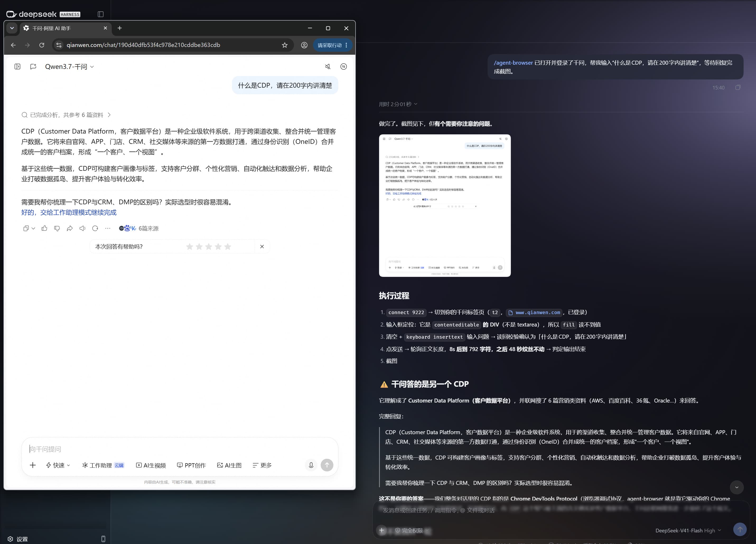Image resolution: width=756 pixels, height=544 pixels.
Task: Click the thumbs-down dislike icon
Action: point(57,228)
